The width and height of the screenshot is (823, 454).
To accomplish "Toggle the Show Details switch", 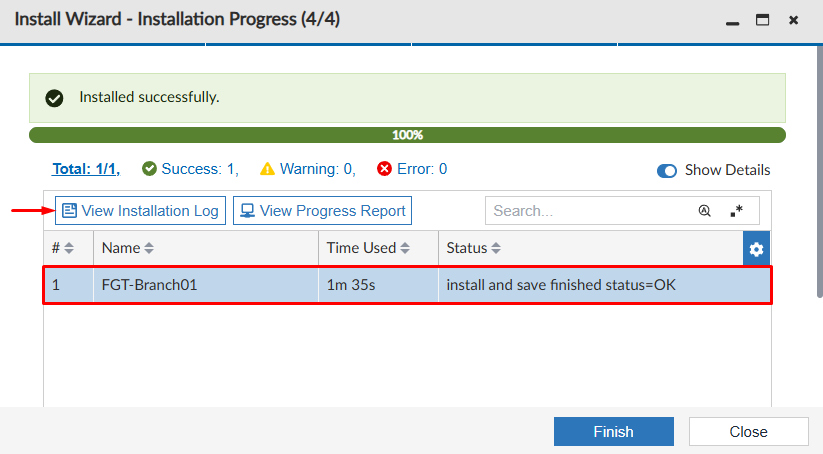I will [x=667, y=171].
